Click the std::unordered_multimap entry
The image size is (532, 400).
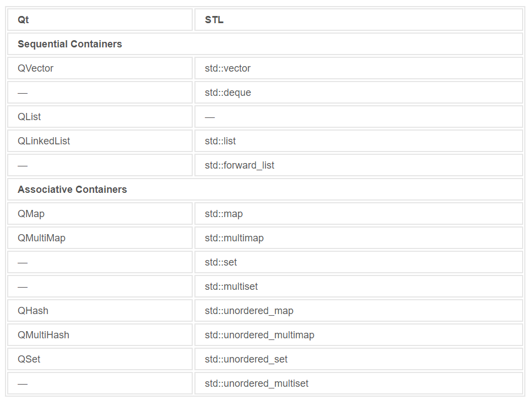[x=259, y=335]
